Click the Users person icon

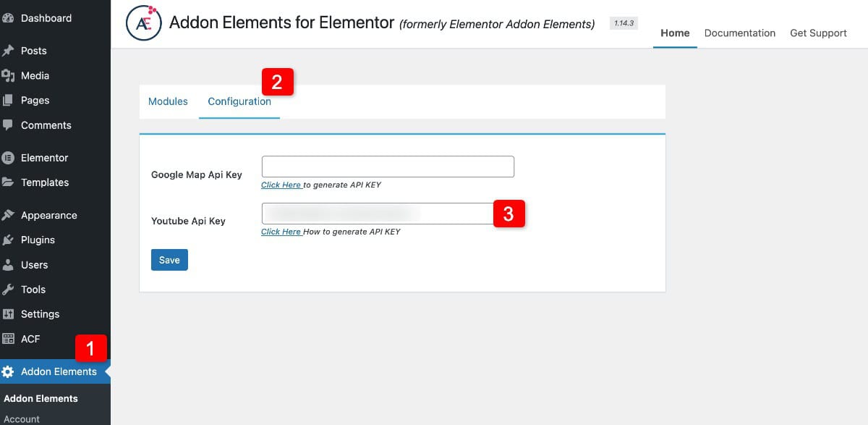point(8,264)
